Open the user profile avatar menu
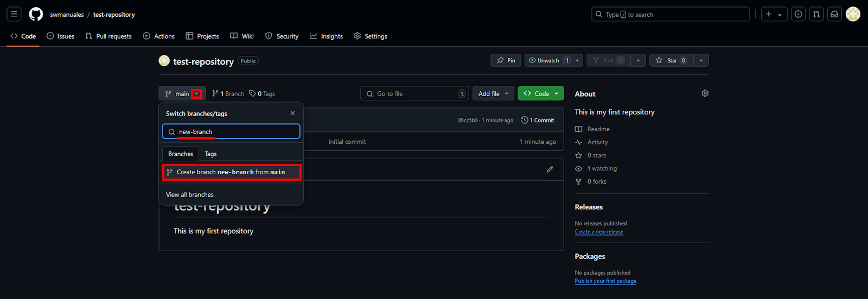This screenshot has width=868, height=299. (853, 14)
